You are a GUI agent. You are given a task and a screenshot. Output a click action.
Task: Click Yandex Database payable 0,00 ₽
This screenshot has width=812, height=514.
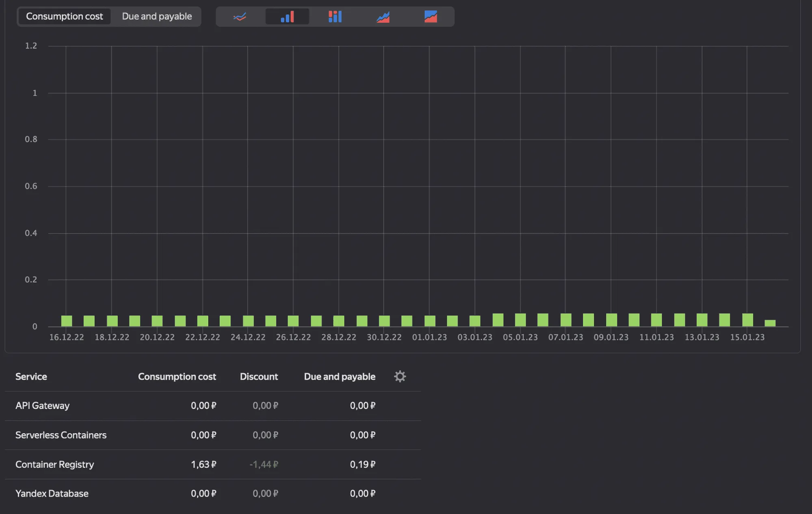[x=363, y=493]
